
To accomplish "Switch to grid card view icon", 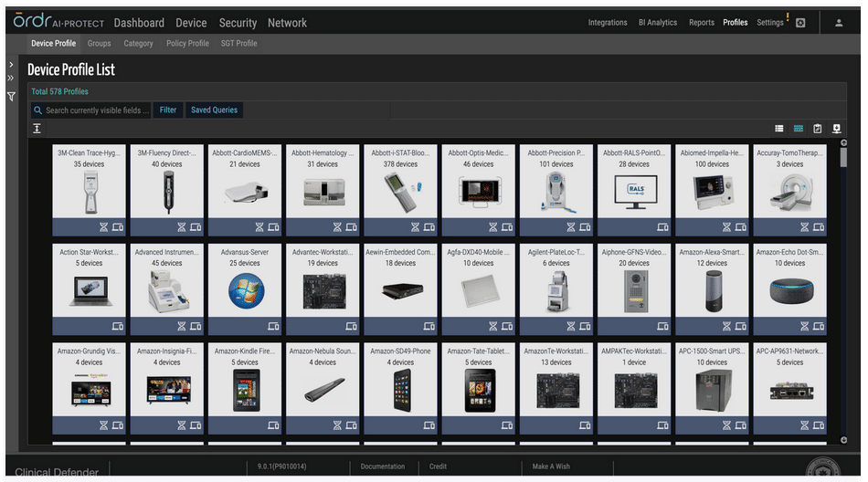I will click(799, 129).
